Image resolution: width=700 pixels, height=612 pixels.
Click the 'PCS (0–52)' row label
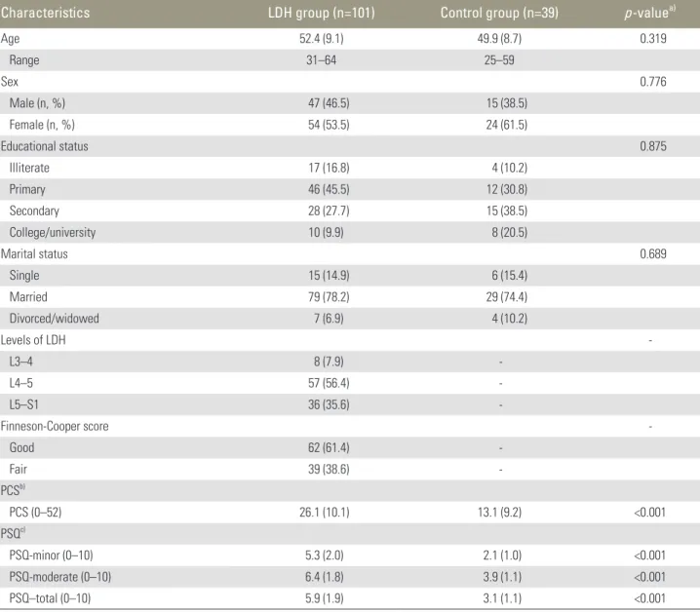(x=35, y=512)
